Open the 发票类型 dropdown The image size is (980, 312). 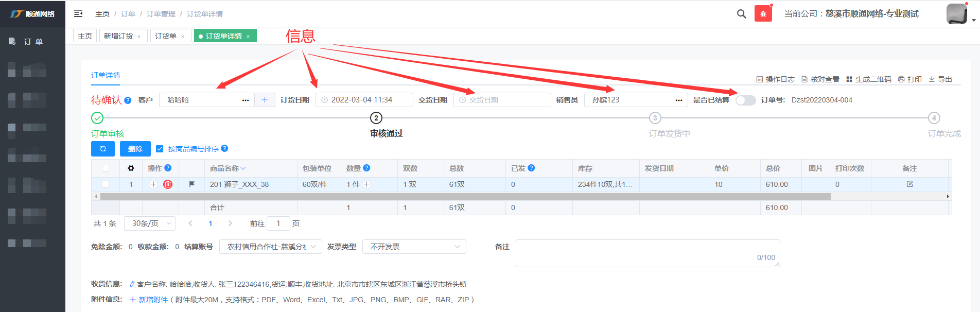pyautogui.click(x=414, y=247)
